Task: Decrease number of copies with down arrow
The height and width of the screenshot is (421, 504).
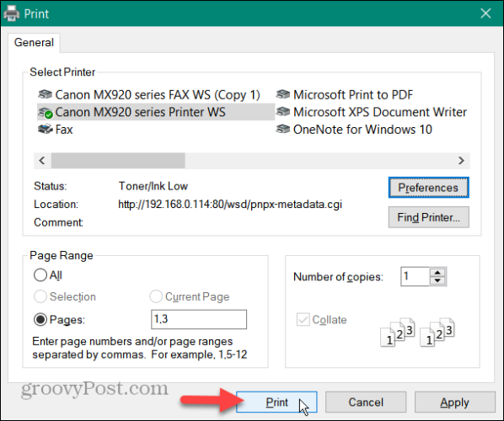Action: (x=437, y=280)
